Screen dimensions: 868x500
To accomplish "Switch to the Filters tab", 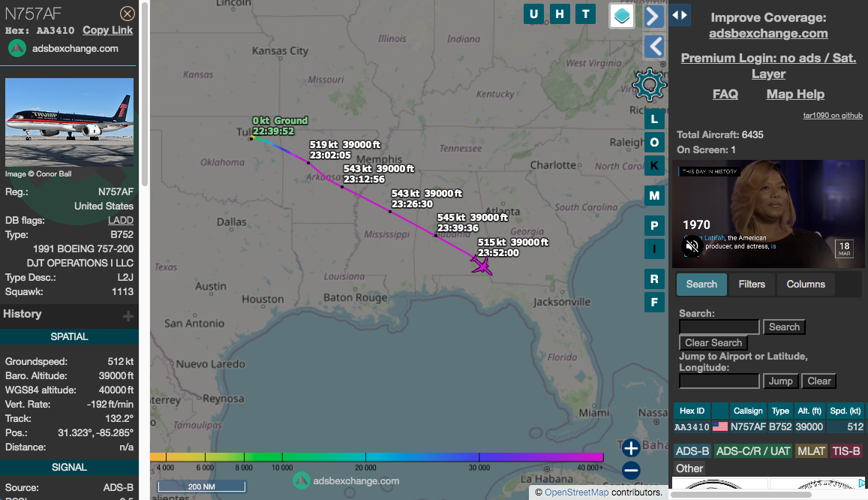I will [x=752, y=284].
